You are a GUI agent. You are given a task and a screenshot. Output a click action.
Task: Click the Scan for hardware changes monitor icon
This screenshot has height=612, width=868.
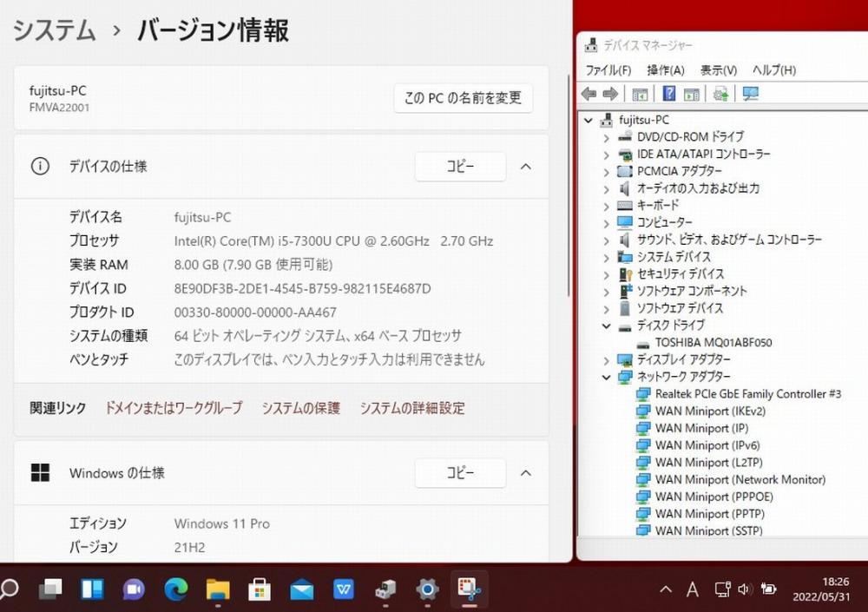coord(751,94)
